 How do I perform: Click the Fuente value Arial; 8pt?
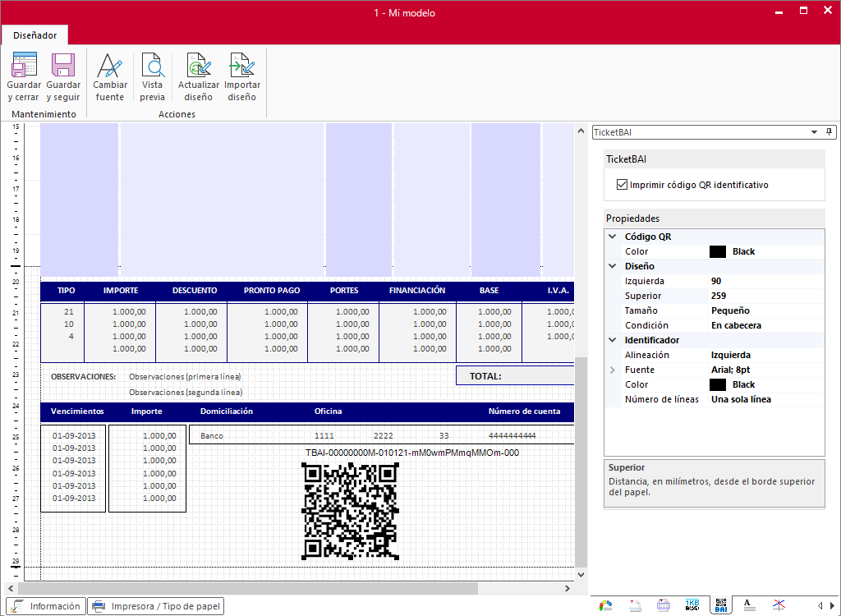click(766, 370)
